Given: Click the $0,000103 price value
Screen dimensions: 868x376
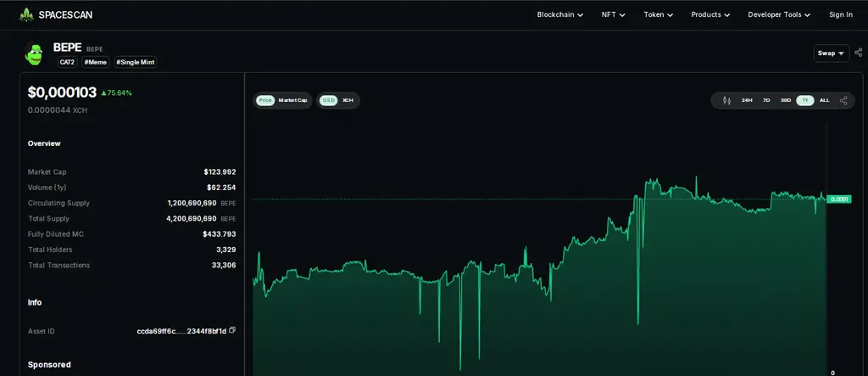Looking at the screenshot, I should [62, 93].
